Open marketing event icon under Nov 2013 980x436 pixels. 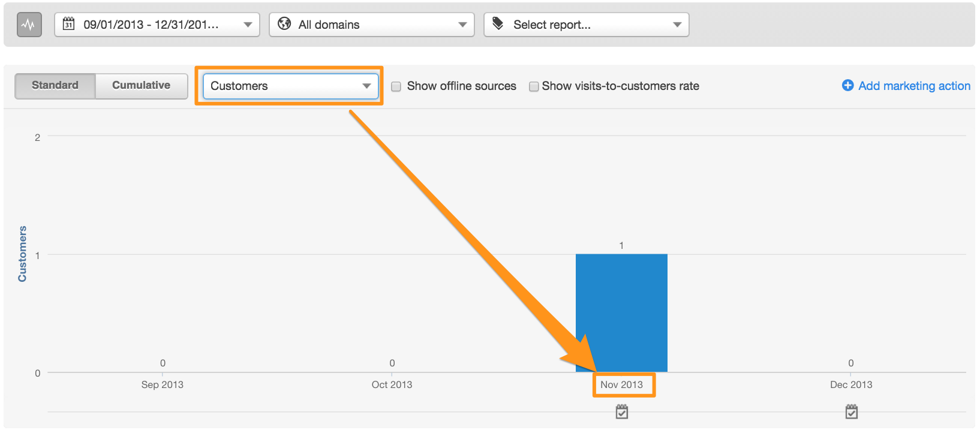pos(622,412)
